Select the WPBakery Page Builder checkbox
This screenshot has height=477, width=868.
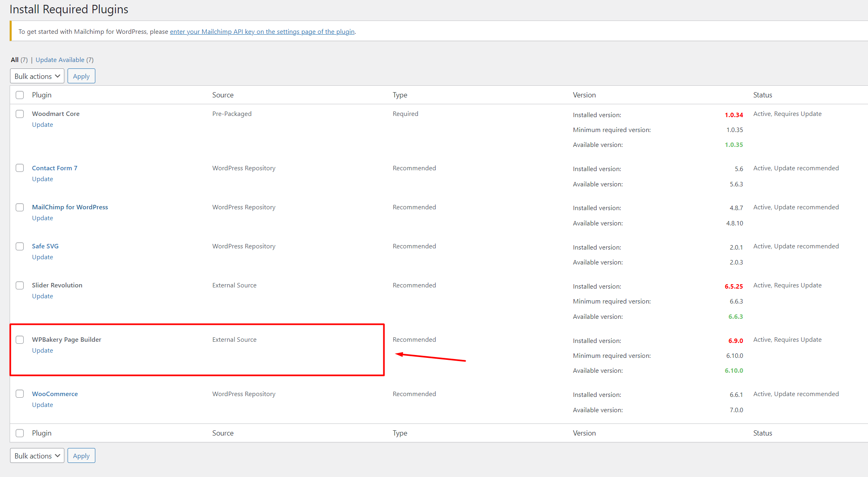pos(20,340)
